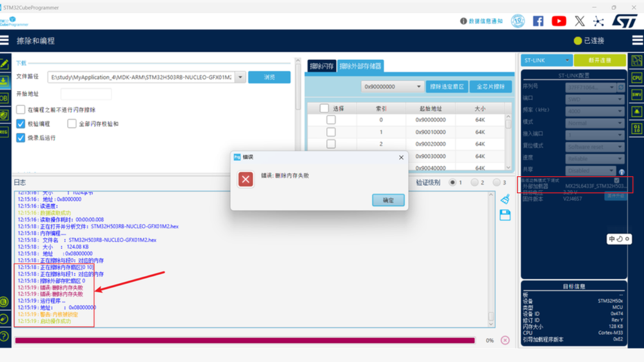The height and width of the screenshot is (362, 644).
Task: Click the pink progress bar
Action: (245, 340)
